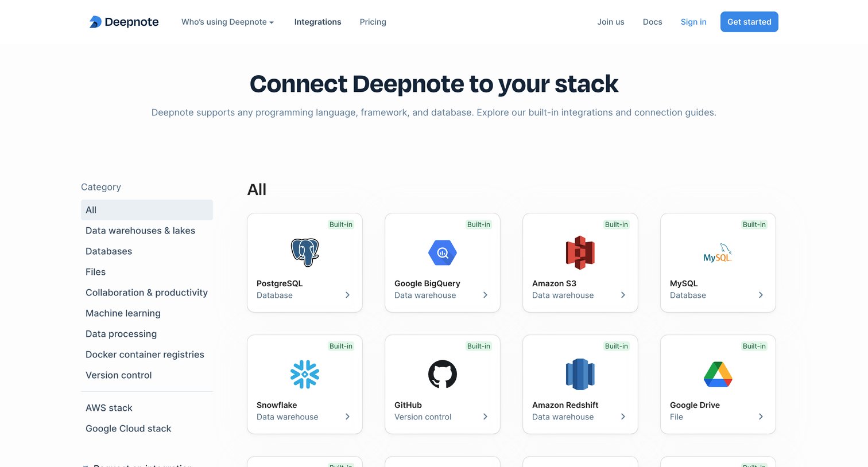
Task: Click the Amazon S3 card title
Action: pyautogui.click(x=554, y=283)
